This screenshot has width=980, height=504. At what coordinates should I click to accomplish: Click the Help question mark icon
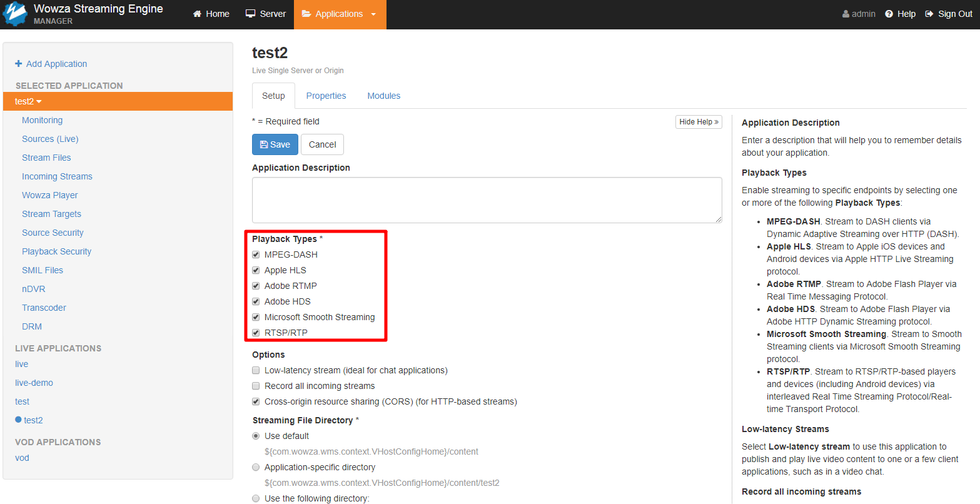(x=889, y=14)
